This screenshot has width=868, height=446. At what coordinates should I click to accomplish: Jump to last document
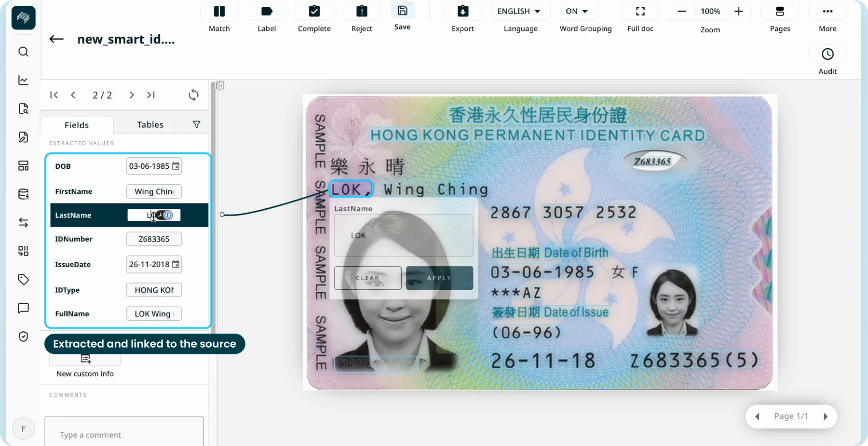(151, 95)
